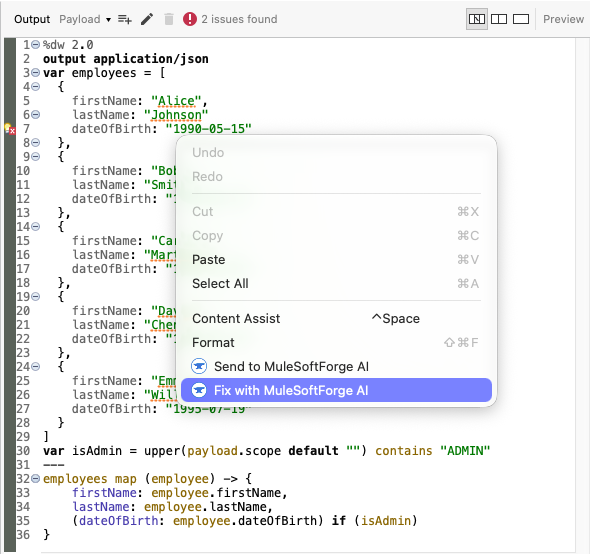Click 'employees map' on line 32
593x554 pixels.
tap(90, 479)
